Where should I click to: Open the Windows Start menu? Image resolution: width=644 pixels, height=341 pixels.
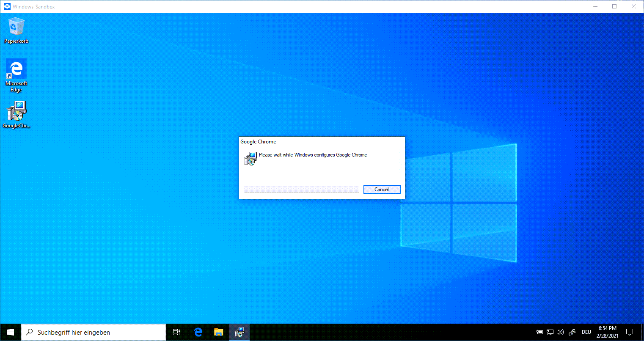click(10, 332)
